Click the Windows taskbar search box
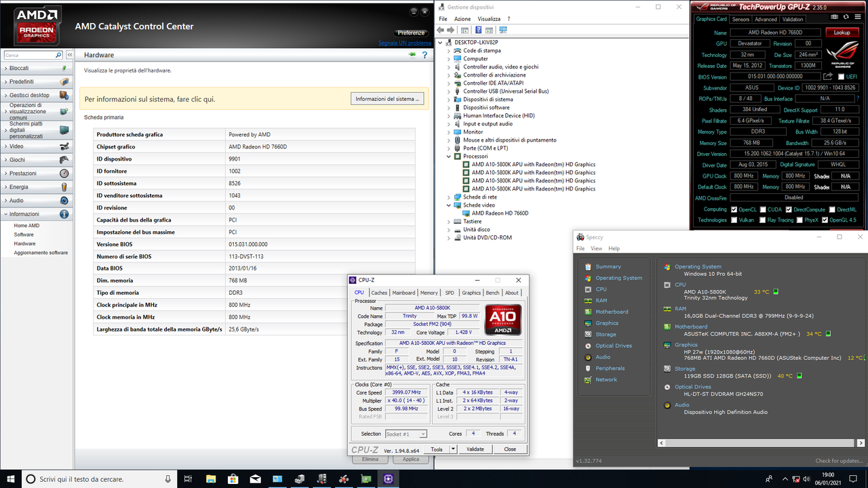Screen dimensions: 868x488 point(99,479)
